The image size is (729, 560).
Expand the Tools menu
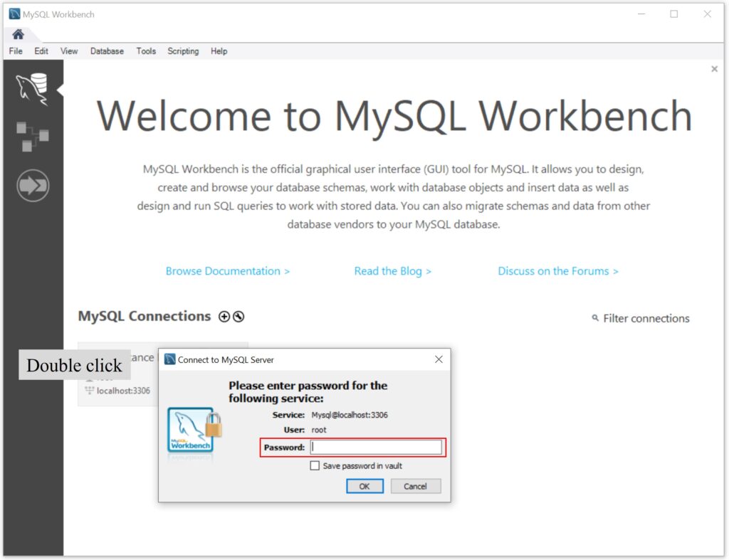coord(146,51)
